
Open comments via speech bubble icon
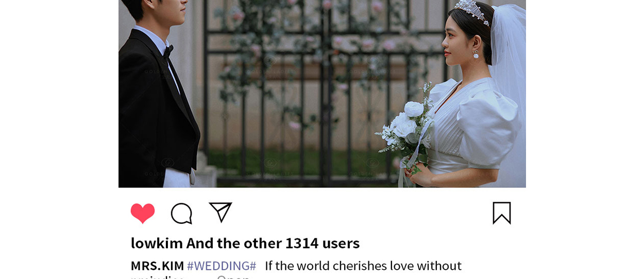pos(181,214)
